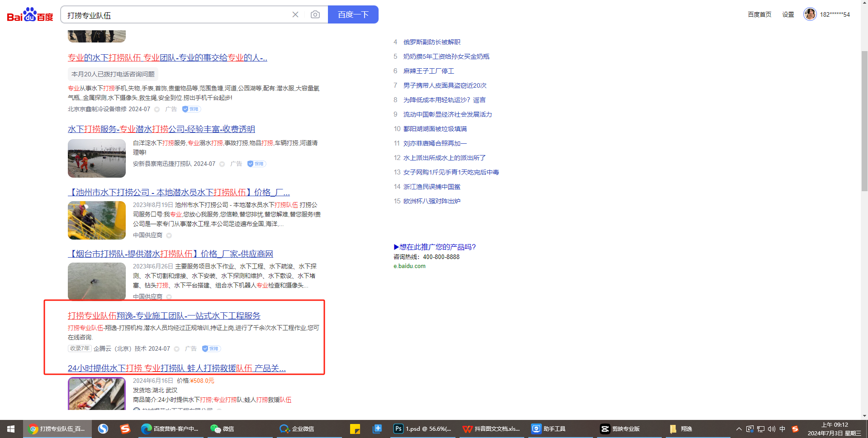The image size is (868, 438).
Task: Open image search via camera icon
Action: (x=315, y=14)
